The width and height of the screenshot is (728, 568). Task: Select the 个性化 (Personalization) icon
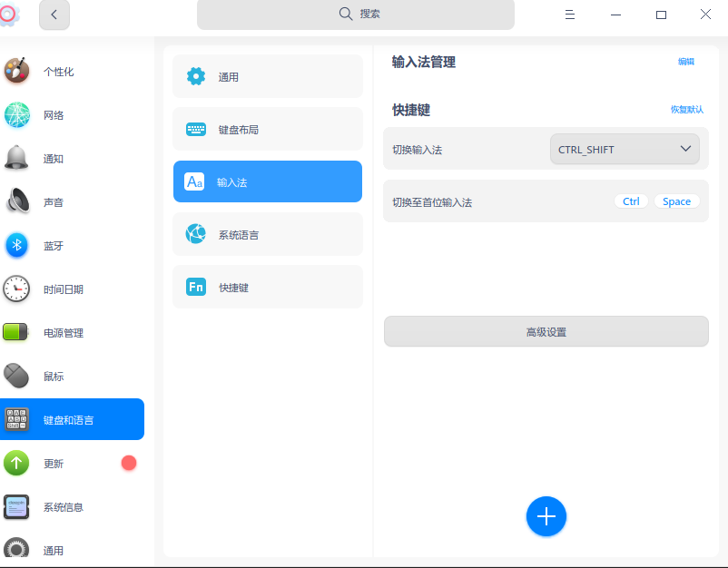pos(16,71)
